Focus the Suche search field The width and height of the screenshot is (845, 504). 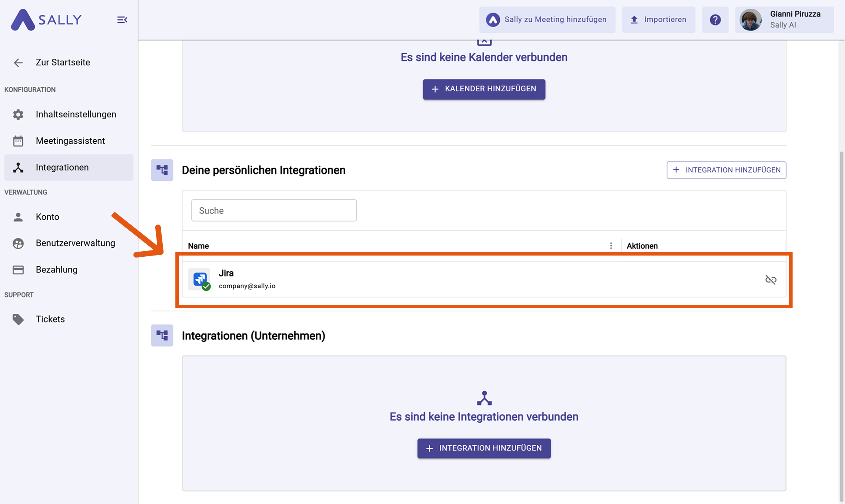click(x=274, y=210)
